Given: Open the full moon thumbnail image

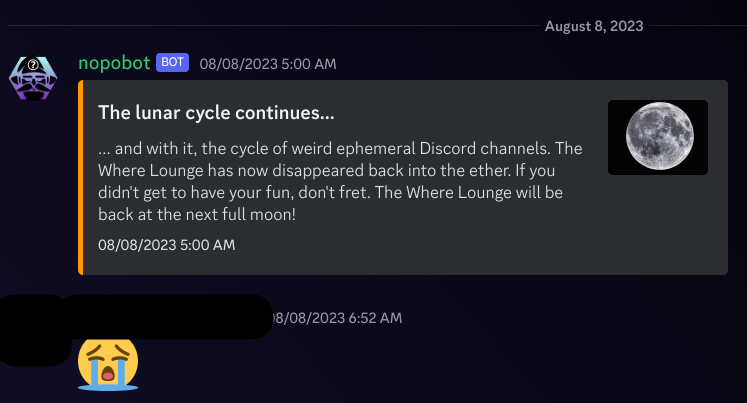Looking at the screenshot, I should [657, 137].
